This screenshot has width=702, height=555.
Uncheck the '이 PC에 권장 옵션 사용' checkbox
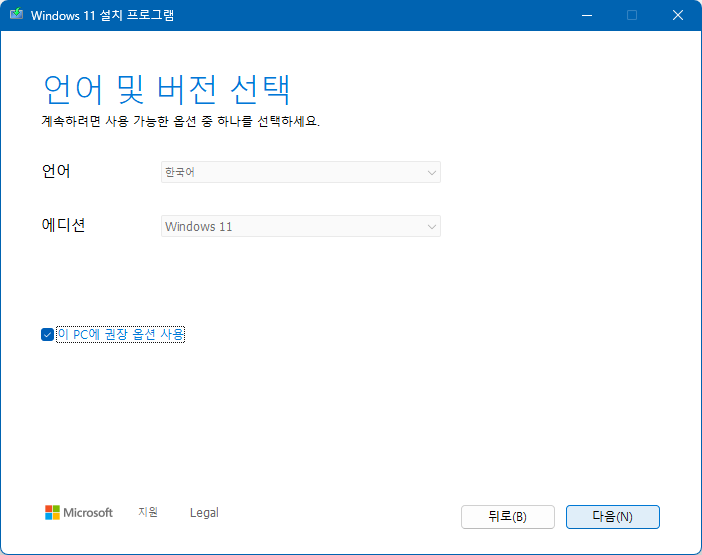tap(47, 334)
